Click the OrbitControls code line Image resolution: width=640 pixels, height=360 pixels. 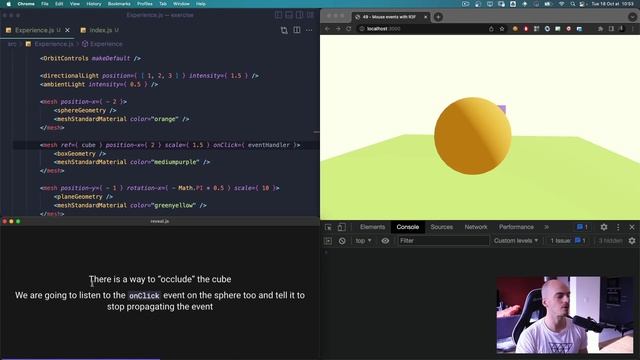pos(90,58)
